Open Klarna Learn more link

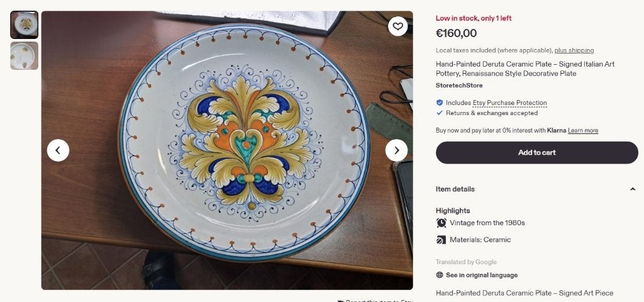click(583, 131)
